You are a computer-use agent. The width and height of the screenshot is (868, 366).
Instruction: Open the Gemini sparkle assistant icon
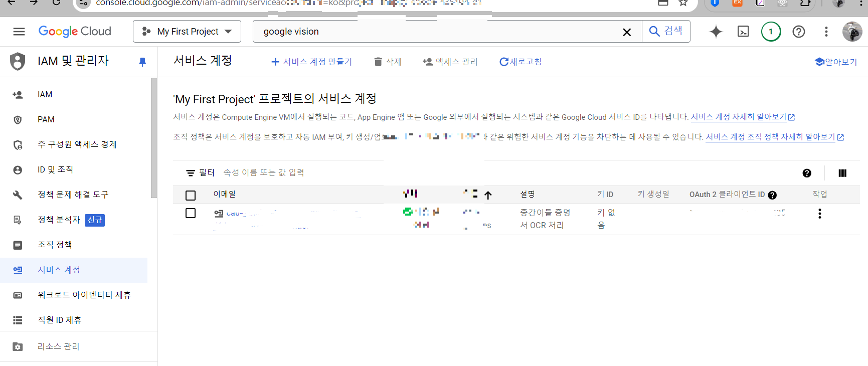[x=716, y=32]
